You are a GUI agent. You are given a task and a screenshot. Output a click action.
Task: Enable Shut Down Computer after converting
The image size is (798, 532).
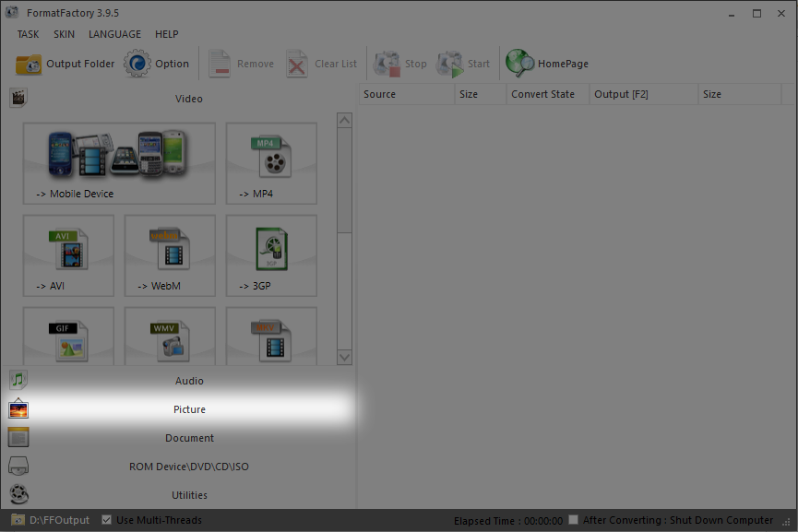574,520
